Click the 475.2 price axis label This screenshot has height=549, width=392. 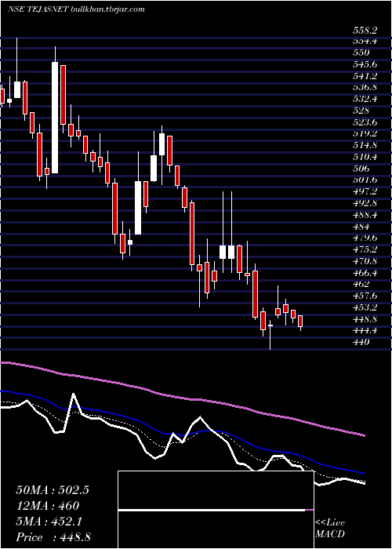click(x=365, y=249)
